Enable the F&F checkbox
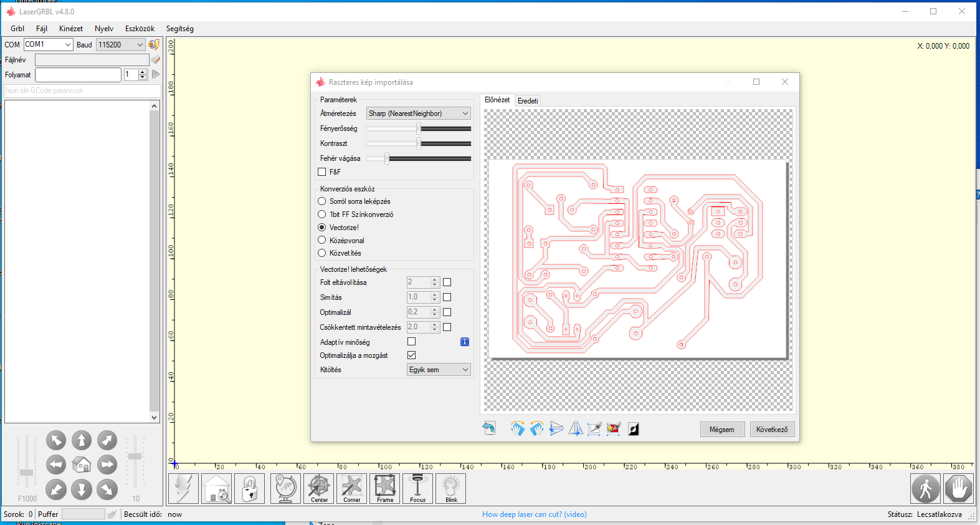This screenshot has height=525, width=980. [x=322, y=172]
